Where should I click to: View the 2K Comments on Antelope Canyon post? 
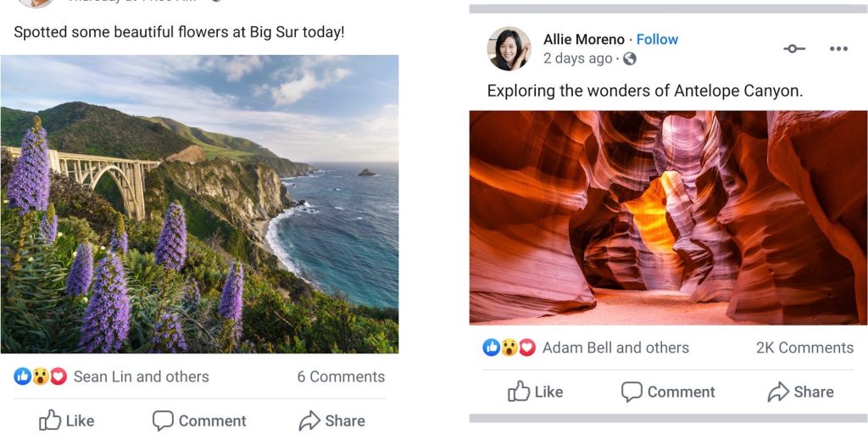(804, 348)
